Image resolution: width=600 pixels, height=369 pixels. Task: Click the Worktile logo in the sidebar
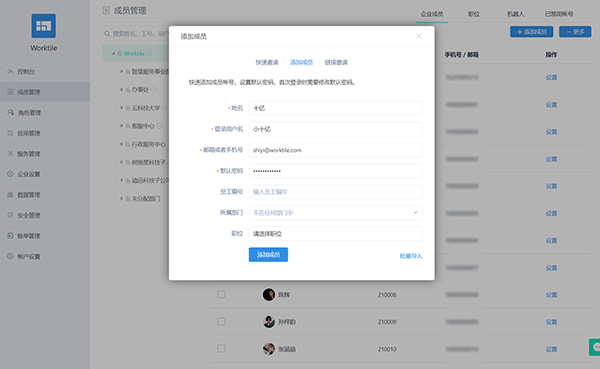click(43, 26)
